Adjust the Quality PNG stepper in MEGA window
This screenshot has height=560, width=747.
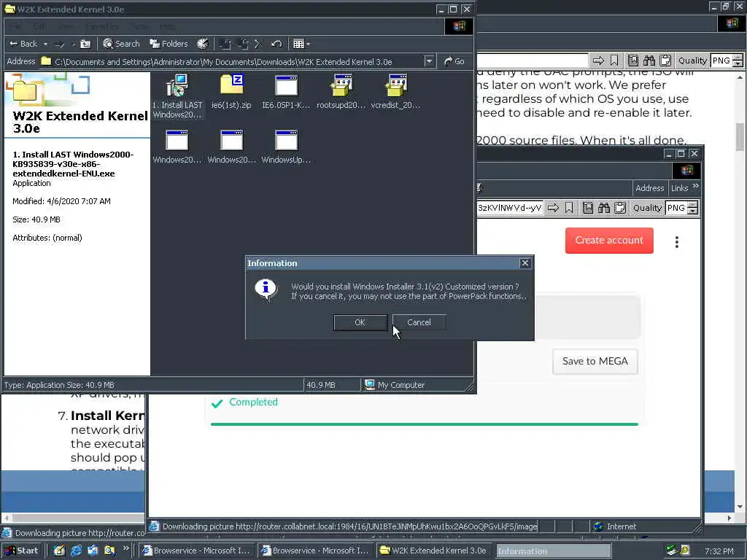[x=693, y=208]
